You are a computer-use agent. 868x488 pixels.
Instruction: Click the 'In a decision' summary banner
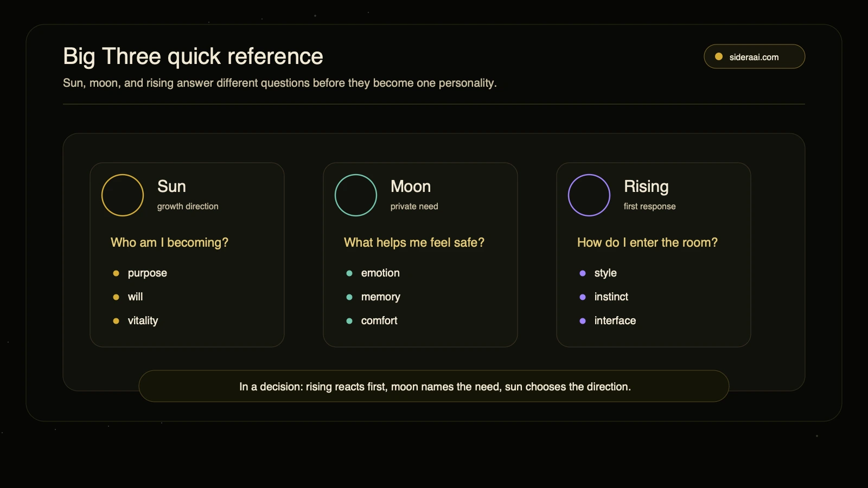434,386
